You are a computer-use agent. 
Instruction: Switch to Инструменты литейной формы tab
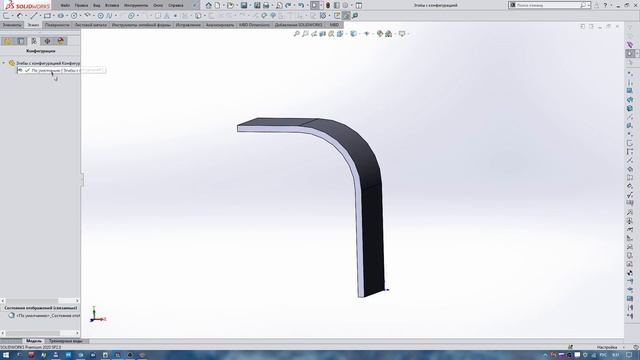tap(141, 25)
